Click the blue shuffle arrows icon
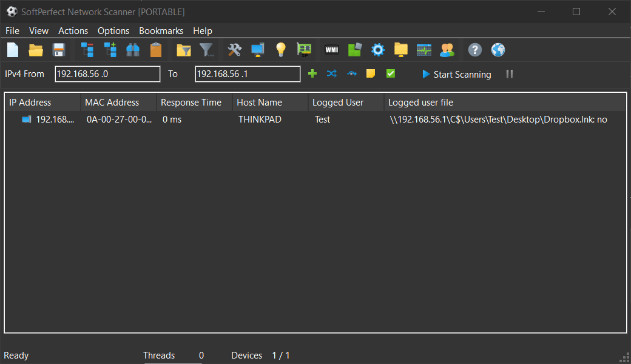The height and width of the screenshot is (364, 631). pyautogui.click(x=332, y=73)
